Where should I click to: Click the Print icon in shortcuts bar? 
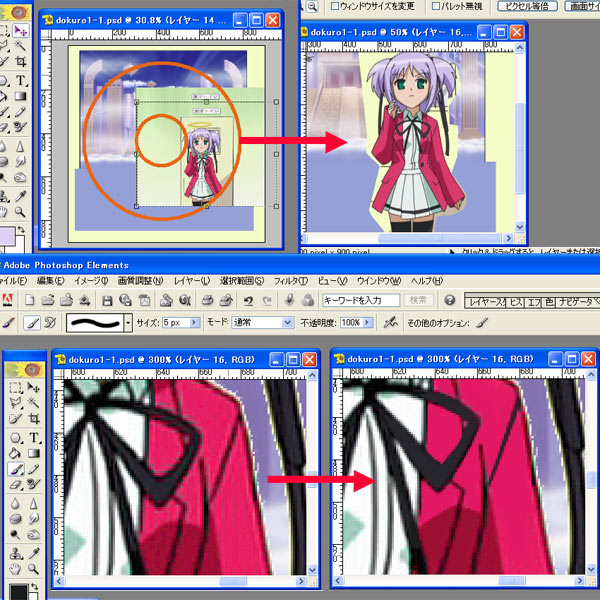(207, 300)
